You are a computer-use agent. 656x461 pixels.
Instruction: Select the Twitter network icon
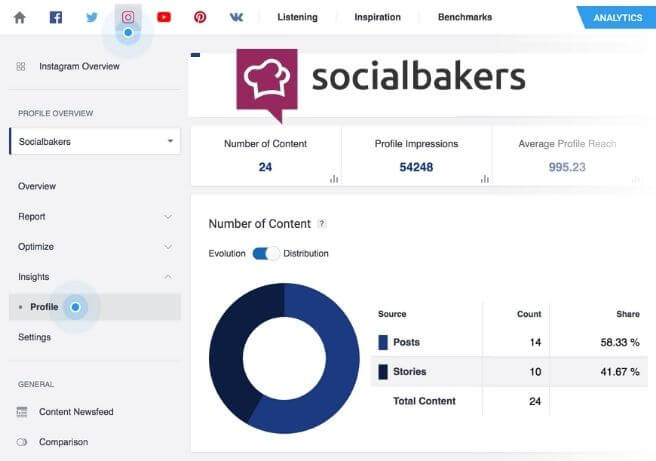click(92, 17)
